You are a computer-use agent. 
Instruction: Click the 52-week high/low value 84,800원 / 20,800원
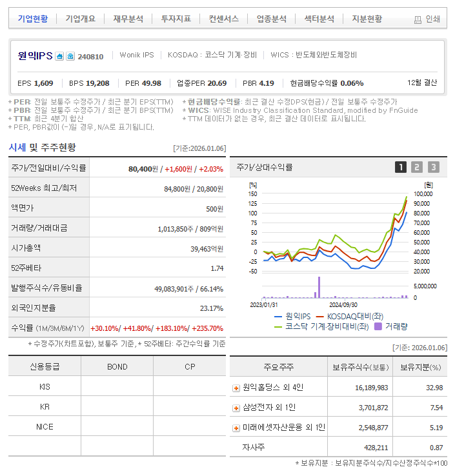click(194, 189)
